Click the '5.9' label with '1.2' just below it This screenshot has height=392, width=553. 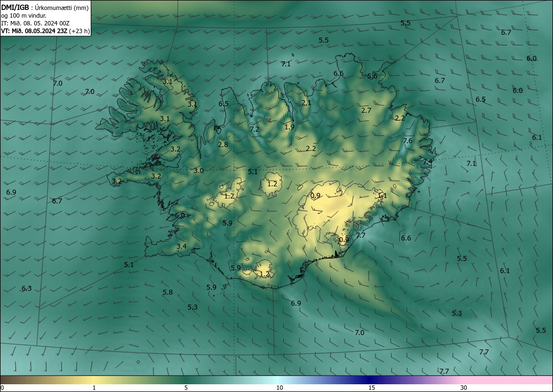click(236, 268)
